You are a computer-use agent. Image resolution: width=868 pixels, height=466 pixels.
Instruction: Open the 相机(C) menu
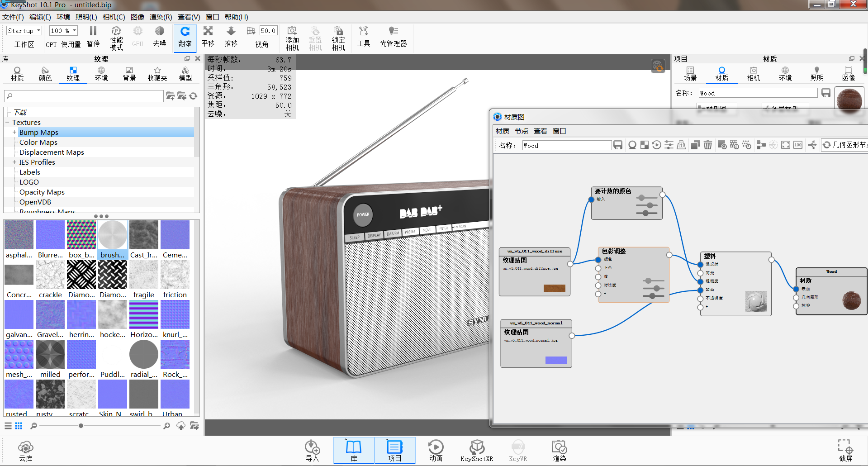[114, 17]
